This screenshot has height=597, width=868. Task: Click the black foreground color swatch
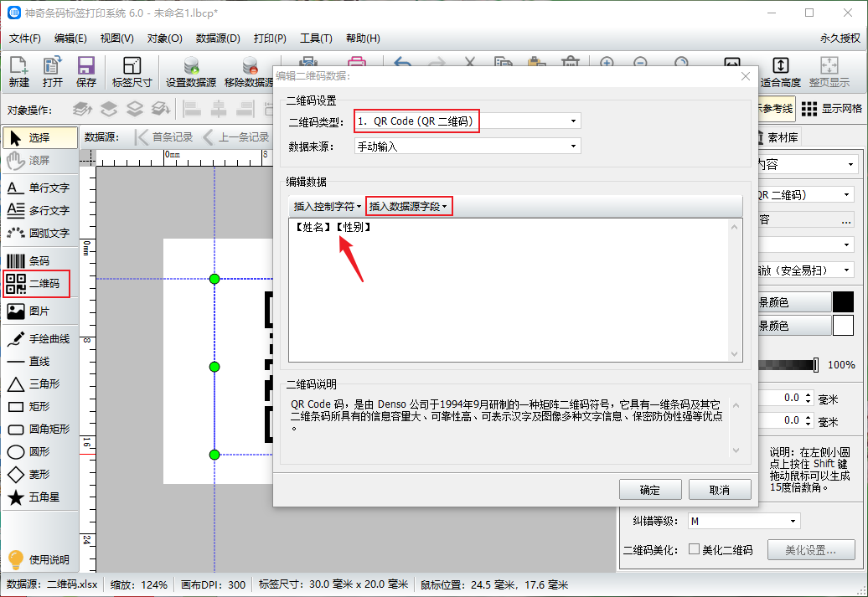842,302
